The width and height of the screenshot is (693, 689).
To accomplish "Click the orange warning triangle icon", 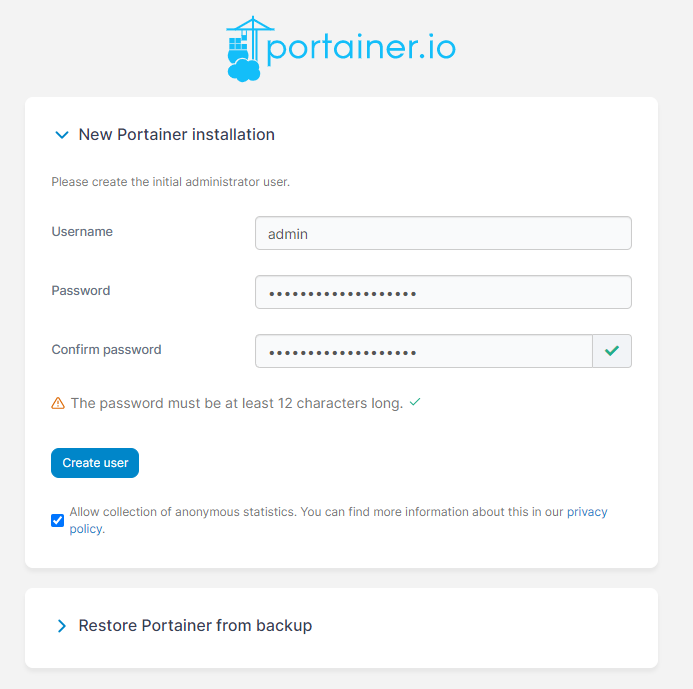I will pyautogui.click(x=58, y=404).
